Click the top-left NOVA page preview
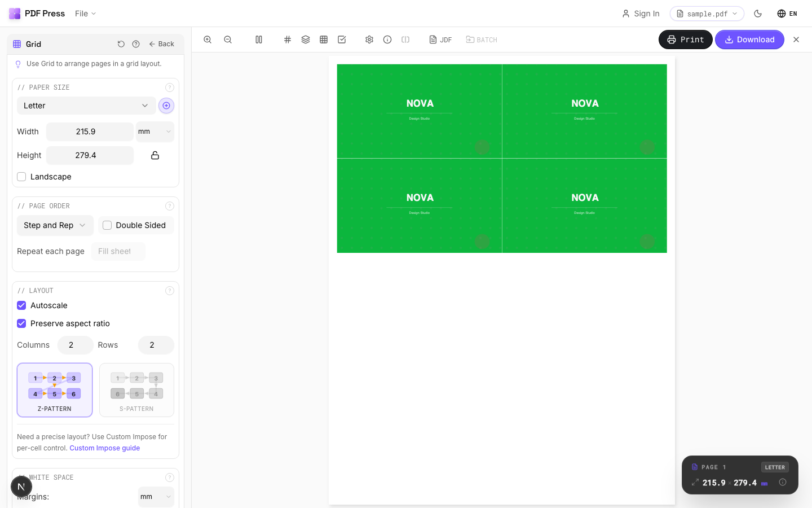 pos(420,111)
